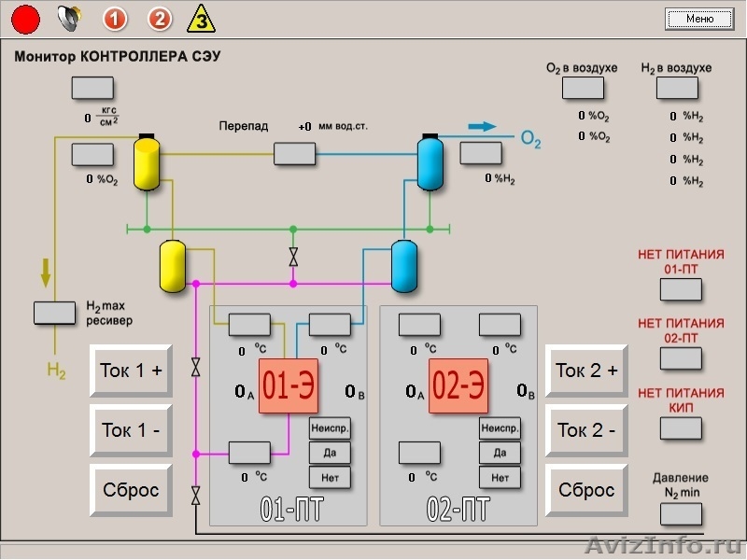The width and height of the screenshot is (747, 560).
Task: Select the 02-Э electrolyzer block
Action: 458,387
